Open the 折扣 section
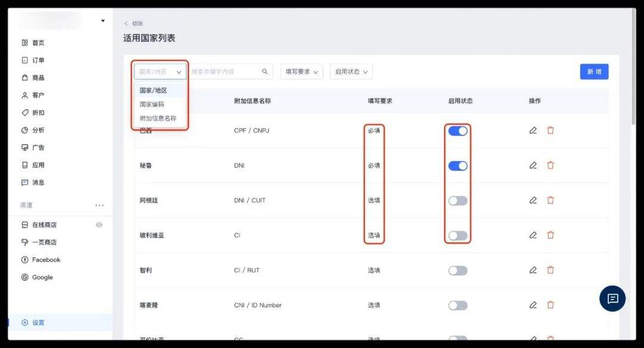 36,112
